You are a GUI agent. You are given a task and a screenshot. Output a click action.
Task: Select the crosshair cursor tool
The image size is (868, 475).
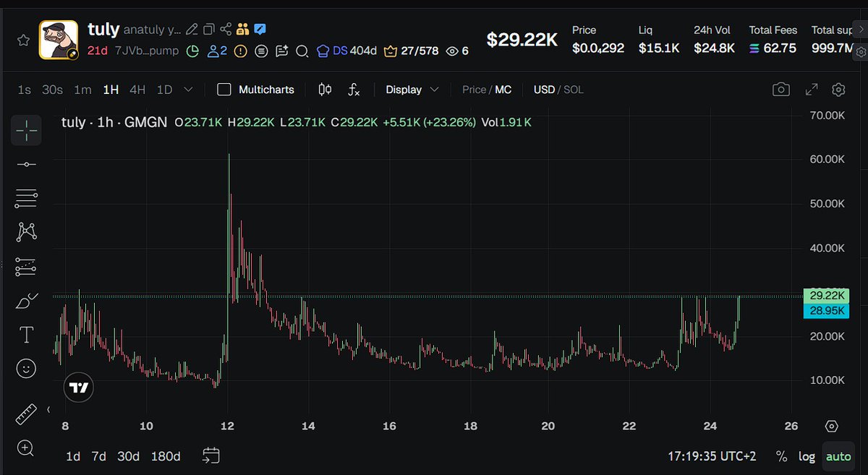[x=26, y=130]
